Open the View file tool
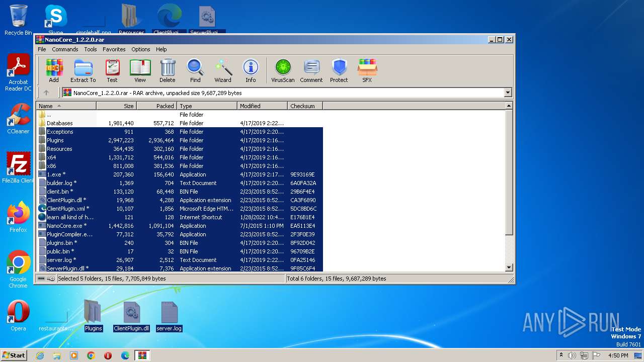644x362 pixels. (140, 70)
